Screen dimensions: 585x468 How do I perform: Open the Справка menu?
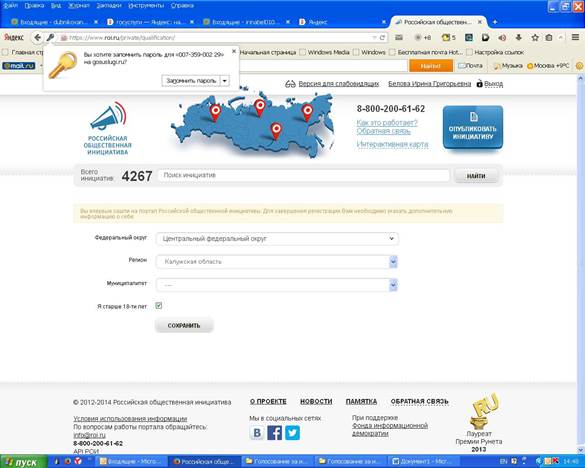tap(182, 6)
